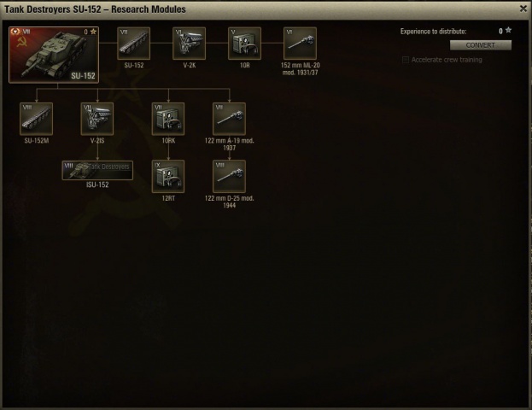532x410 pixels.
Task: Click the 'V-2K' label text
Action: click(190, 65)
